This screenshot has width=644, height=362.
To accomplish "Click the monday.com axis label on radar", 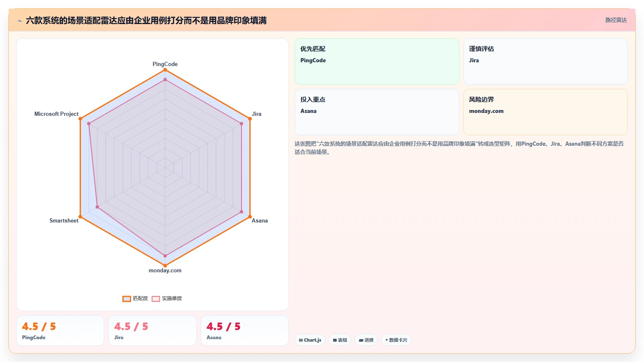I will [165, 270].
